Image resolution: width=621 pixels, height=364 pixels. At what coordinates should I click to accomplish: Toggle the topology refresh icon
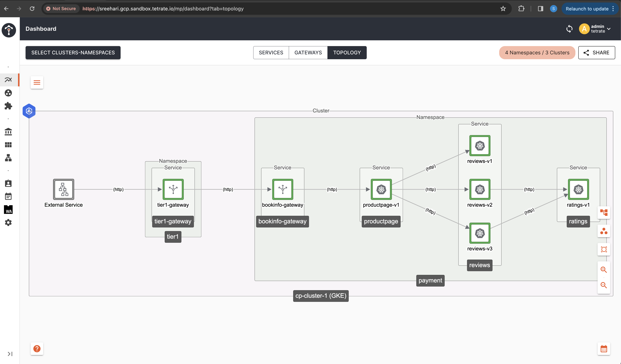569,29
